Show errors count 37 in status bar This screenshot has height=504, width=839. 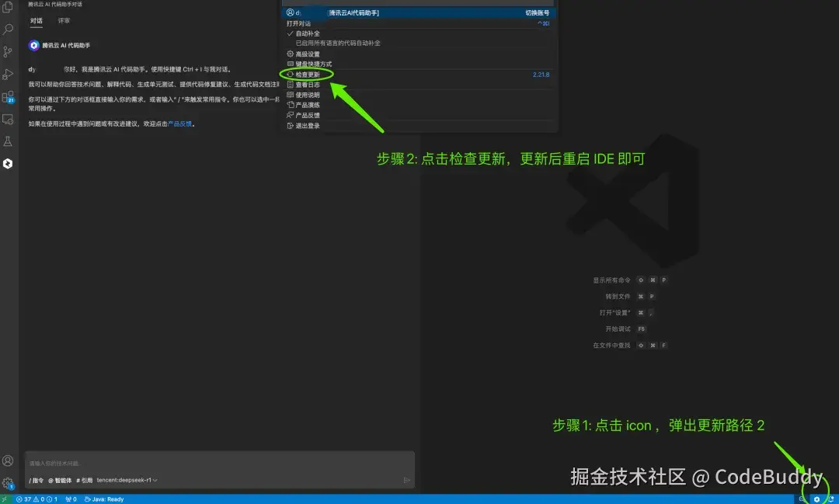tap(23, 499)
